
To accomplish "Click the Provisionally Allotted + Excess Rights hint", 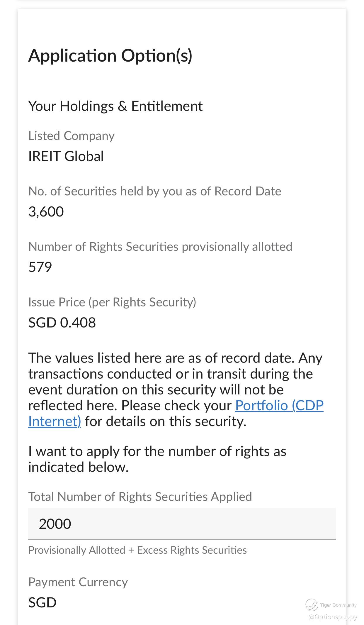I will click(137, 550).
